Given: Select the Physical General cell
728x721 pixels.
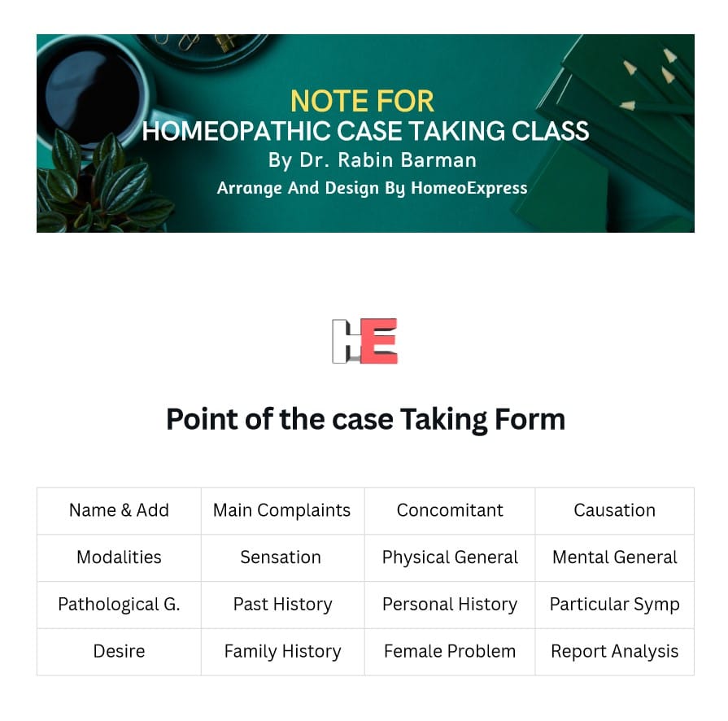Looking at the screenshot, I should click(x=450, y=557).
